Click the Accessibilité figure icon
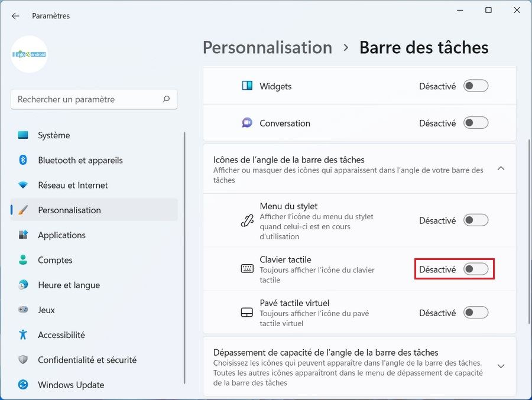The height and width of the screenshot is (400, 532). 23,334
